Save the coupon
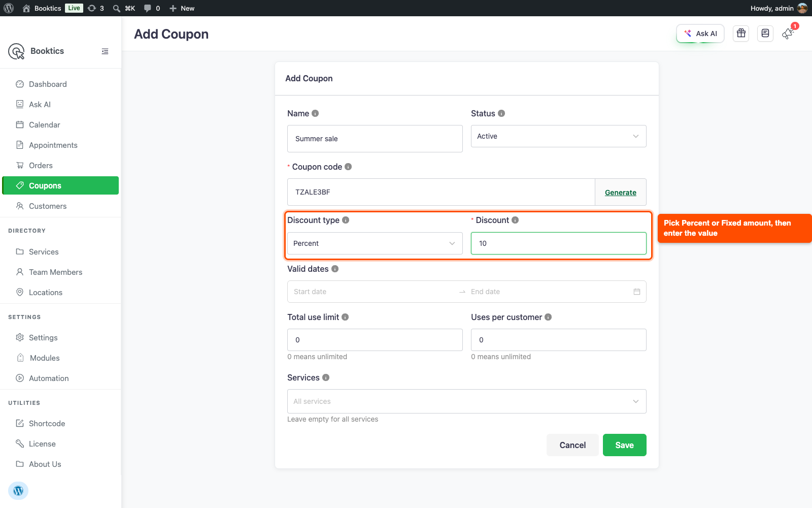Image resolution: width=812 pixels, height=508 pixels. pyautogui.click(x=625, y=445)
